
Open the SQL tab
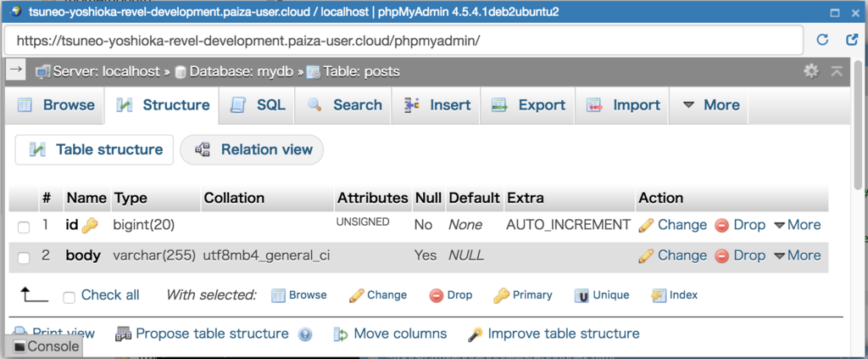point(257,105)
